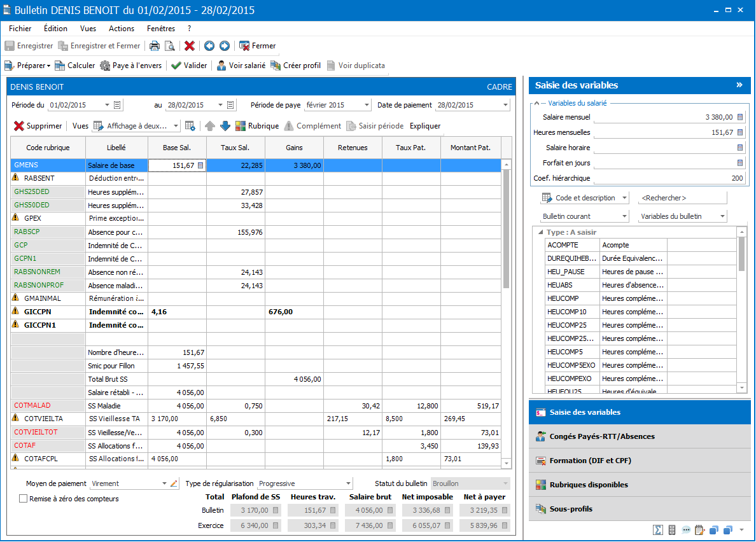Go to previous bulletin arrow
The height and width of the screenshot is (542, 756).
(209, 46)
